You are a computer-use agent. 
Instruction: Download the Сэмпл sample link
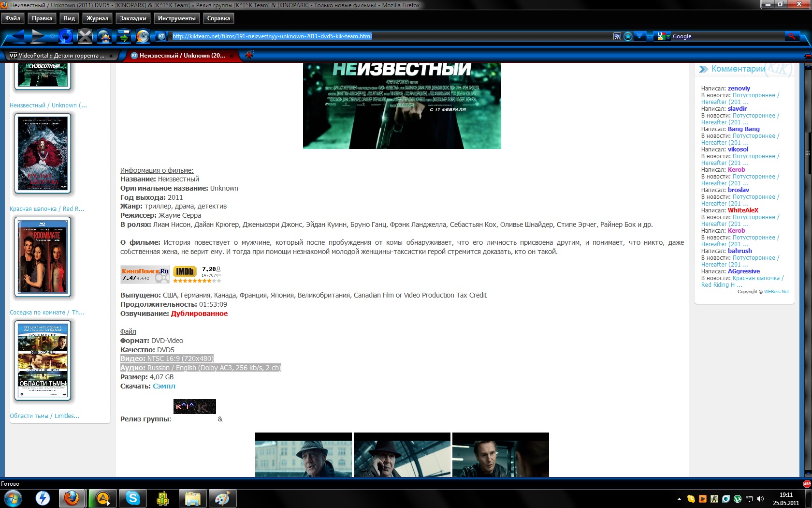point(164,386)
